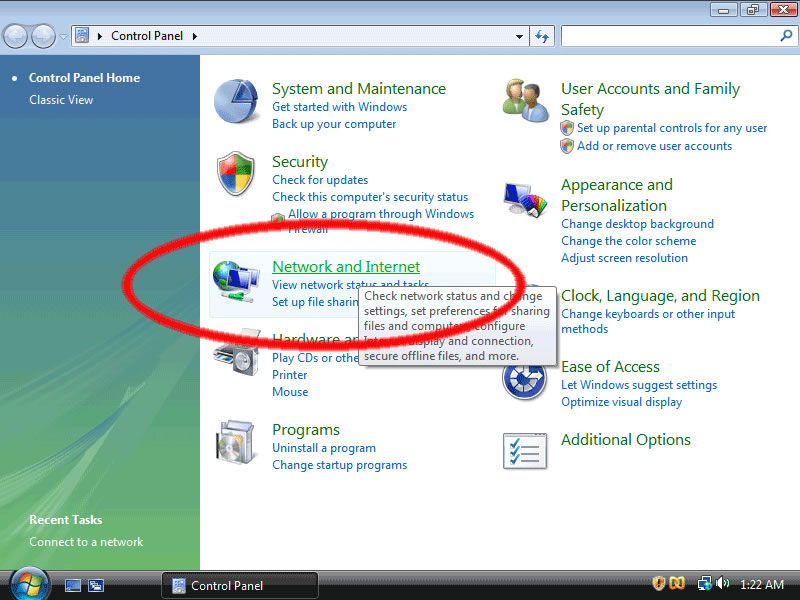Click Change the color scheme

click(x=629, y=241)
